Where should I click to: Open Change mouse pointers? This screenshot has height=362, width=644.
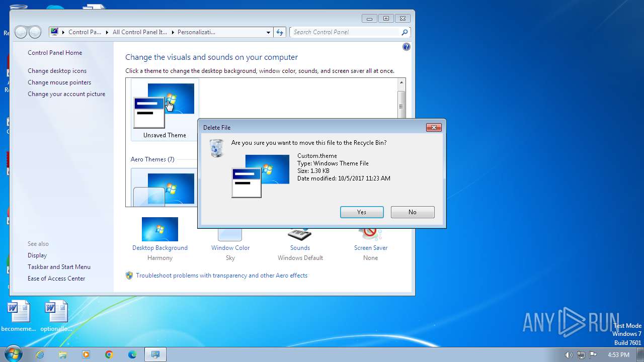(59, 82)
